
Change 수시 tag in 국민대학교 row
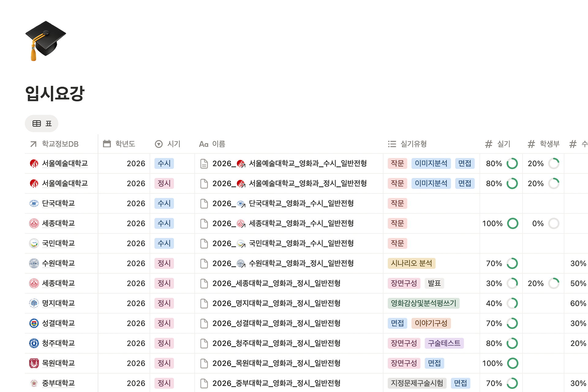tap(164, 243)
